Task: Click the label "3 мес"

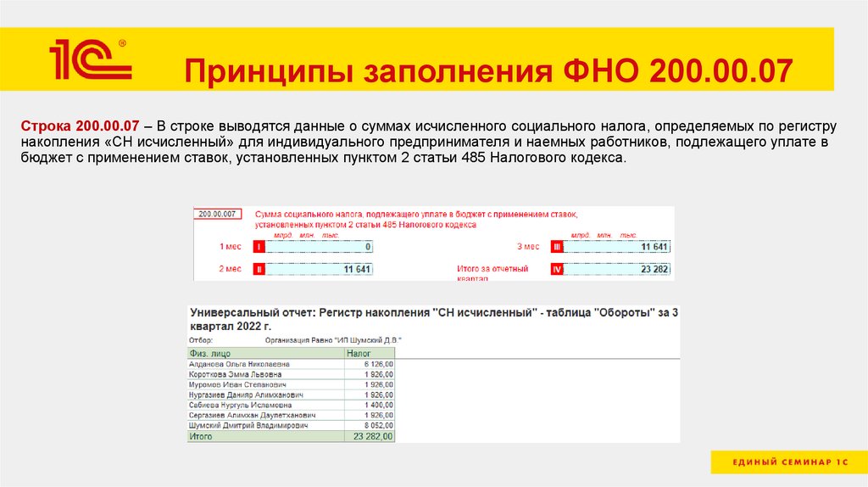Action: click(x=528, y=247)
